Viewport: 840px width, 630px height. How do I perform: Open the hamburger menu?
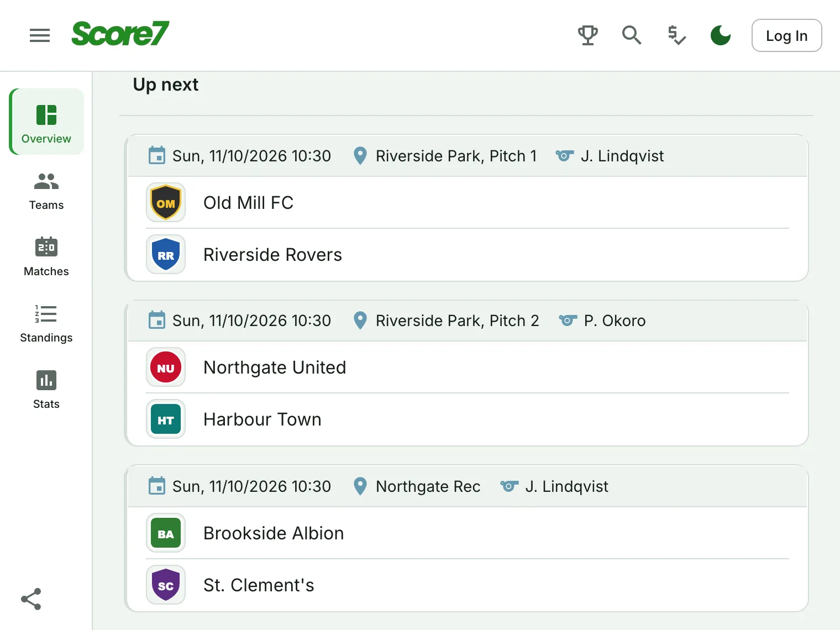click(x=40, y=35)
